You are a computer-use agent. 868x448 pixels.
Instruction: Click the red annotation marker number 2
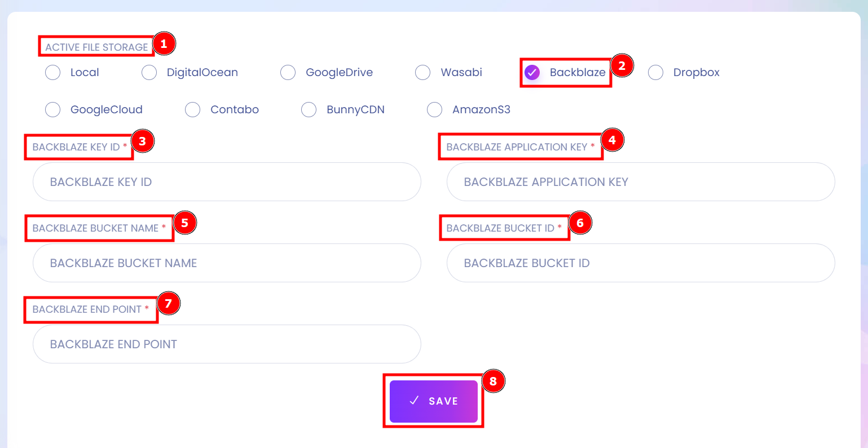point(622,66)
